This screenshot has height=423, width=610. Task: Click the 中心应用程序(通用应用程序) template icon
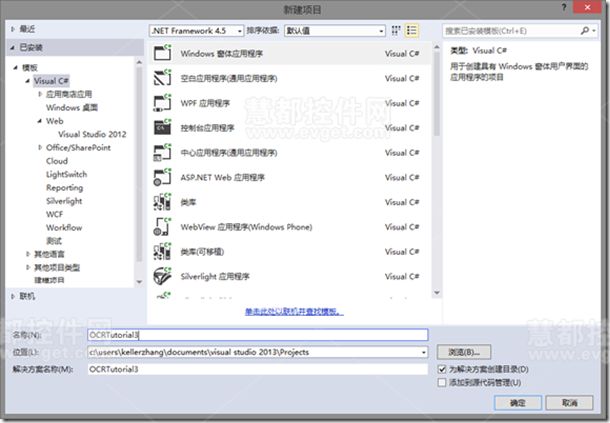pyautogui.click(x=162, y=152)
